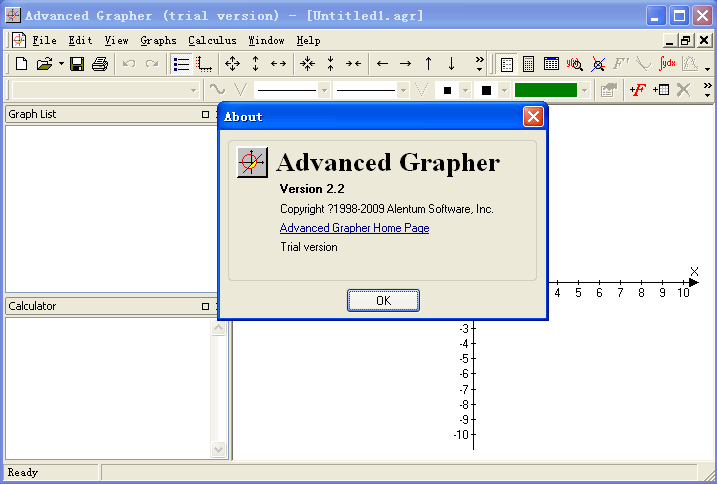Image resolution: width=717 pixels, height=484 pixels.
Task: Delete the graph with the X icon
Action: pyautogui.click(x=684, y=90)
